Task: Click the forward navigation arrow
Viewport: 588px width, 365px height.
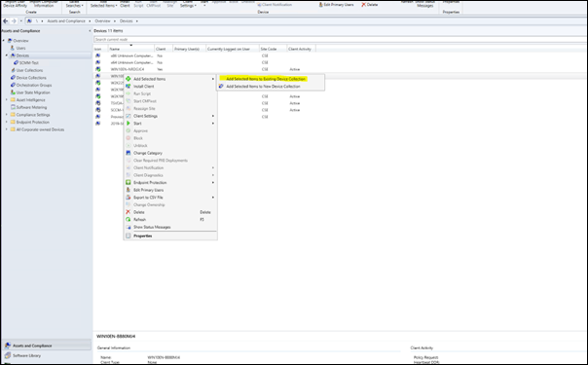Action: [14, 21]
